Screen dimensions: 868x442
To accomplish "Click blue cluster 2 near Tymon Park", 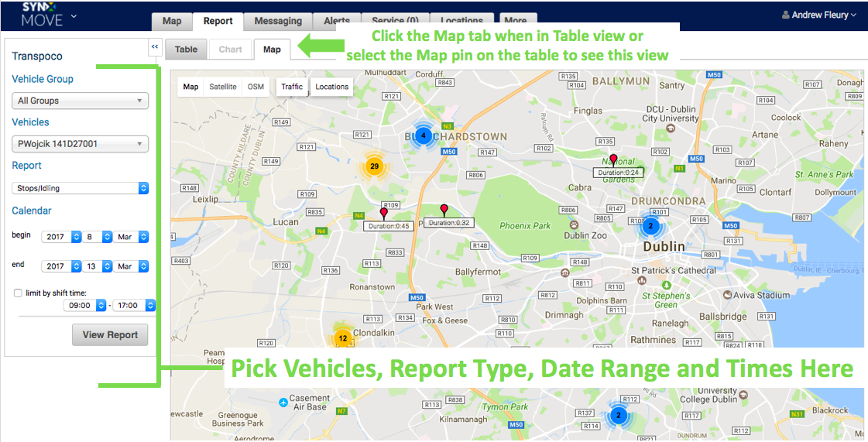I will pyautogui.click(x=619, y=416).
